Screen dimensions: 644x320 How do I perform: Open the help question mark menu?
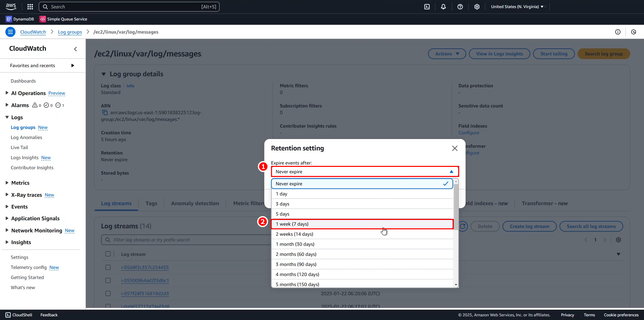click(460, 7)
